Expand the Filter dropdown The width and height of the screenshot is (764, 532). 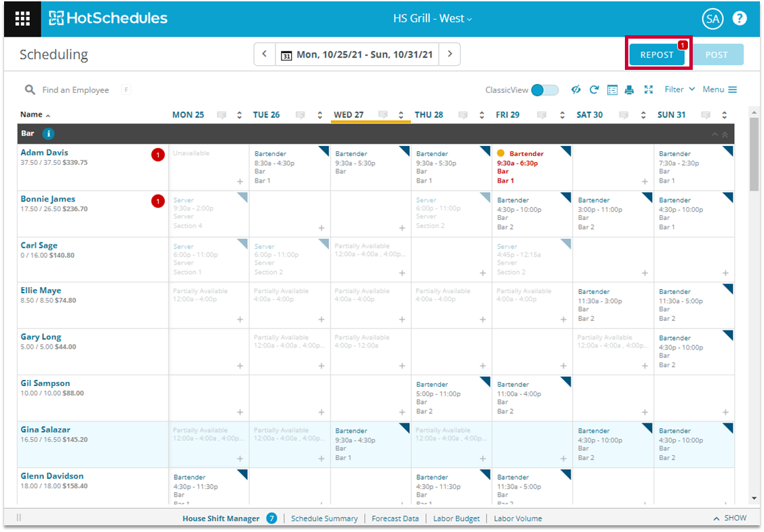pyautogui.click(x=679, y=90)
